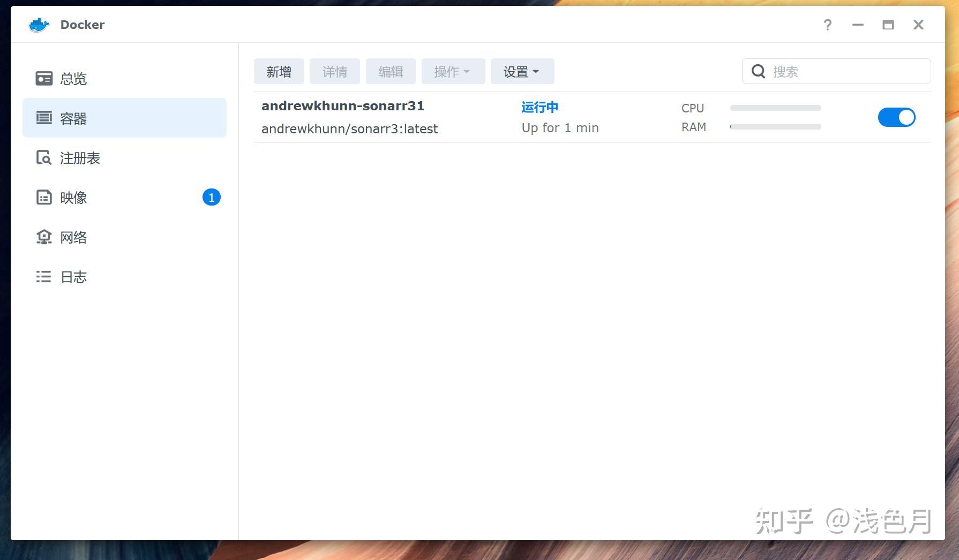
Task: Expand the 设置 settings dropdown
Action: (522, 71)
